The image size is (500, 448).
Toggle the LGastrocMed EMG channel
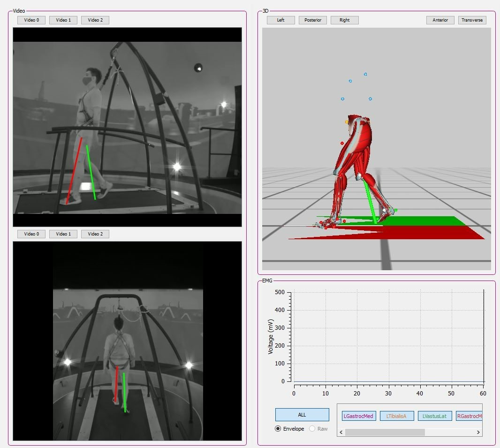359,416
